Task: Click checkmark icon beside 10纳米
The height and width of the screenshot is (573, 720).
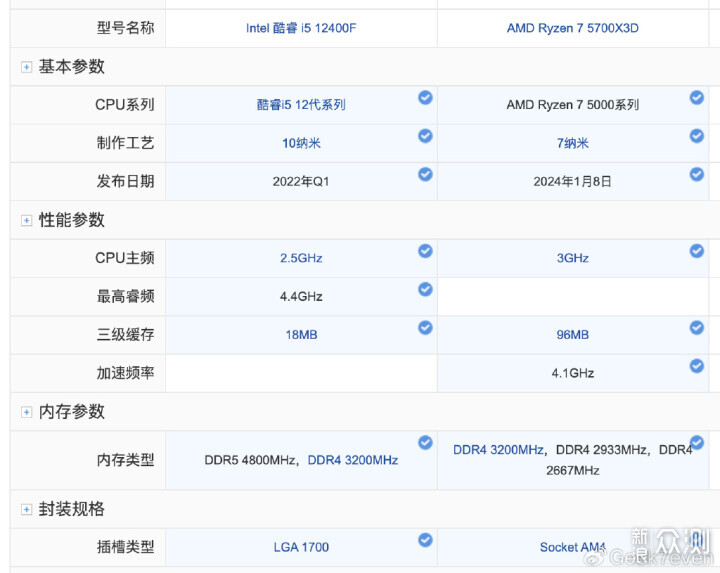Action: [425, 136]
